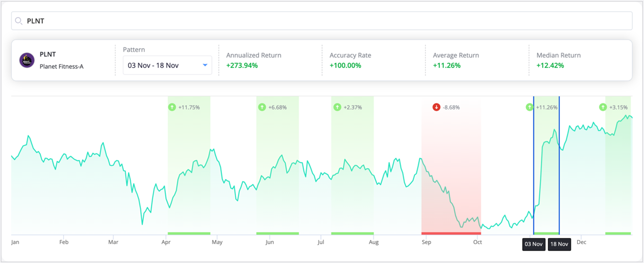The width and height of the screenshot is (644, 263).
Task: Click the +11.75% April pattern label
Action: 189,107
